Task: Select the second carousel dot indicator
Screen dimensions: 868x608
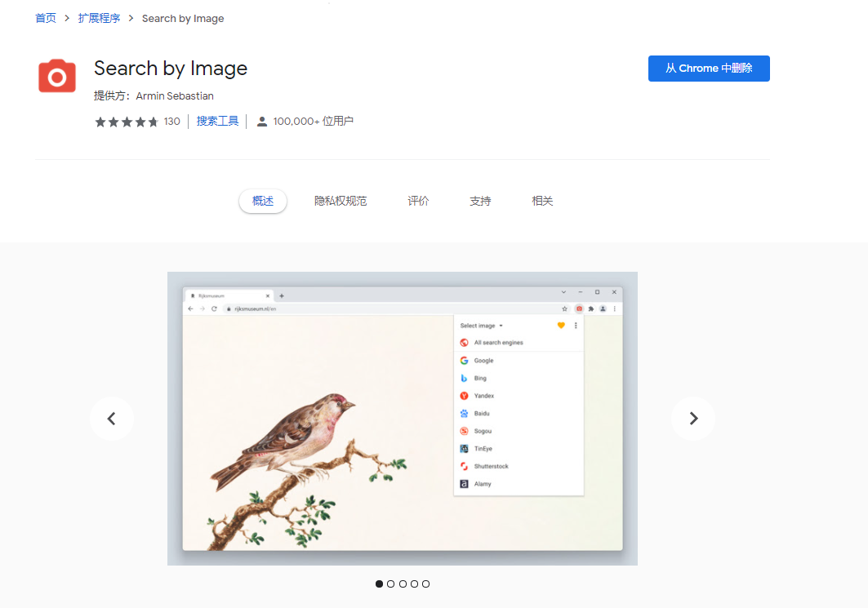Action: coord(391,584)
